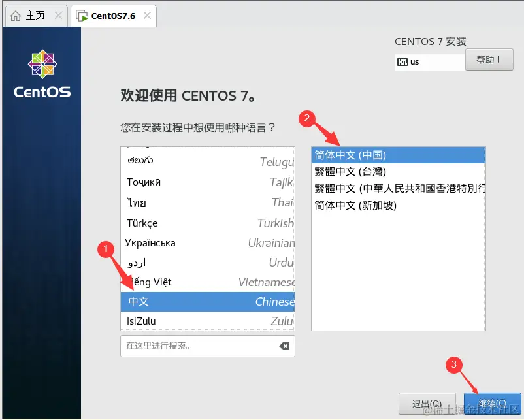Choose 繁體中文 Hong Kong locale
The image size is (524, 420).
pyautogui.click(x=399, y=189)
